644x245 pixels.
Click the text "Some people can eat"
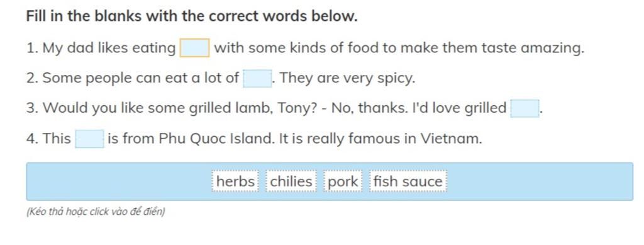click(115, 78)
